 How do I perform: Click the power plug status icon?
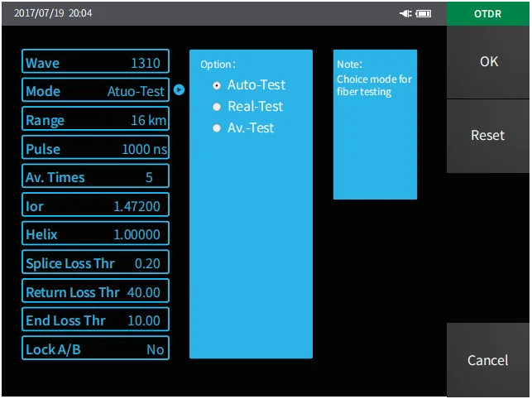405,13
